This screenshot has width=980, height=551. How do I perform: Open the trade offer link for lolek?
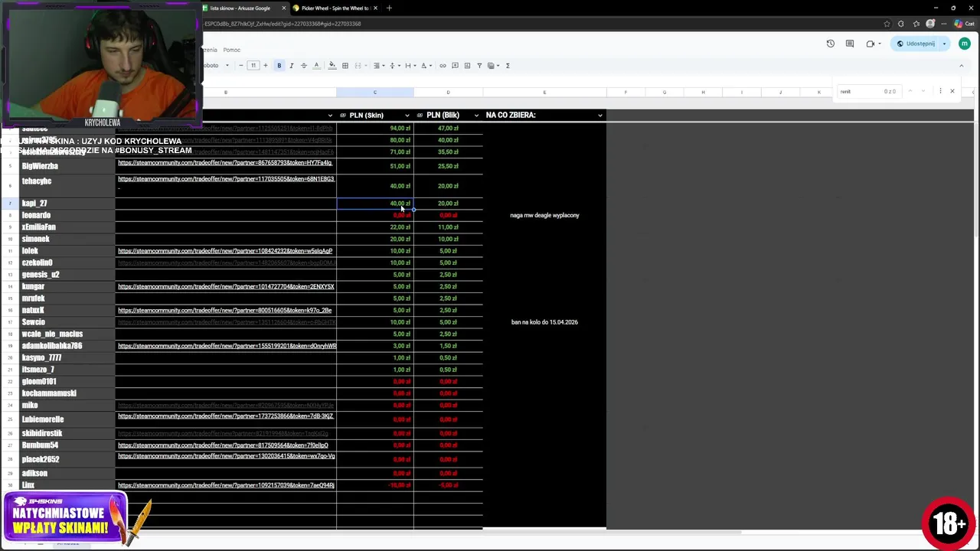225,251
